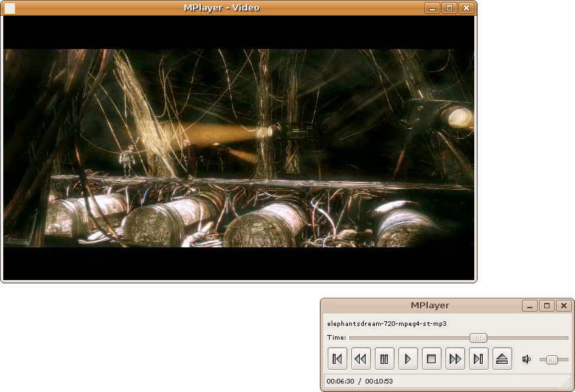
Task: Close the MPlayer control window
Action: [564, 306]
